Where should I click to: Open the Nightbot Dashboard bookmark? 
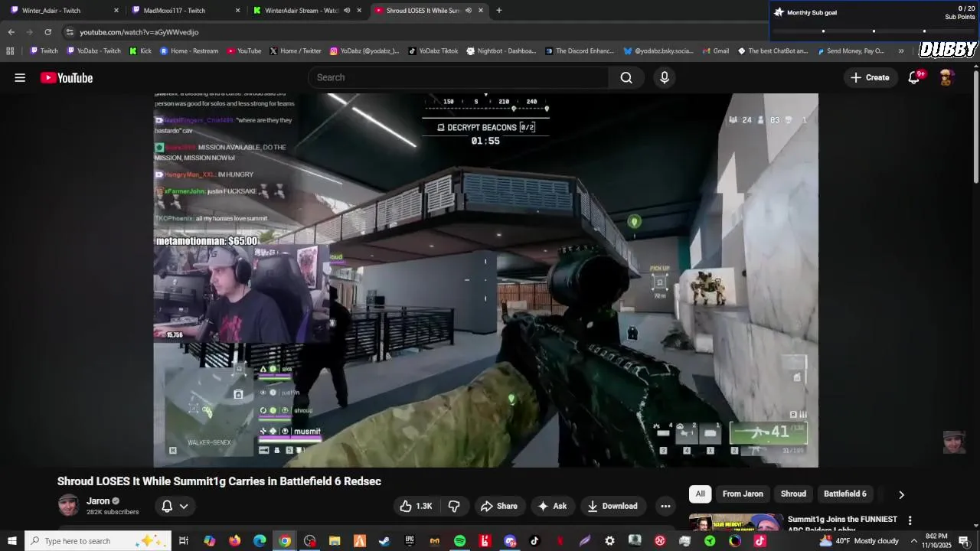point(501,51)
